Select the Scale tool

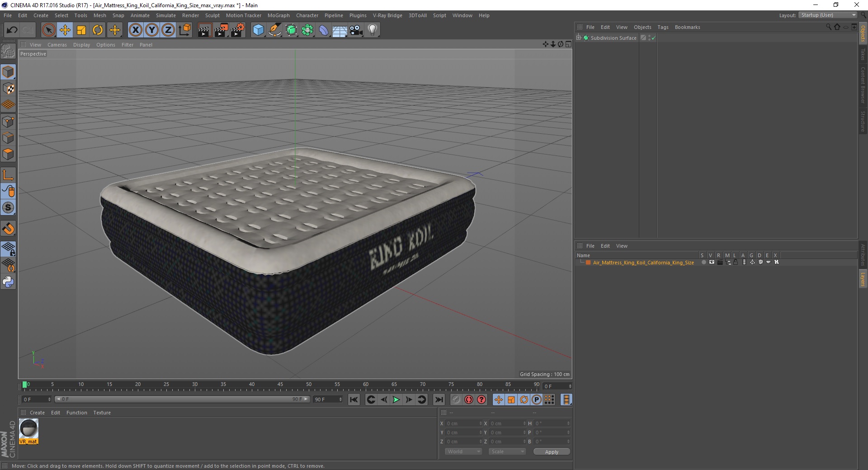(x=81, y=30)
